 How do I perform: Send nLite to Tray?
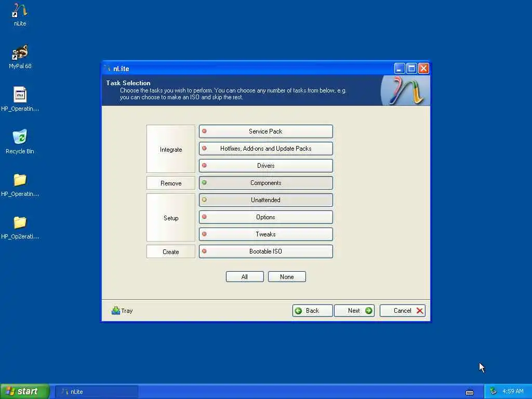[122, 311]
